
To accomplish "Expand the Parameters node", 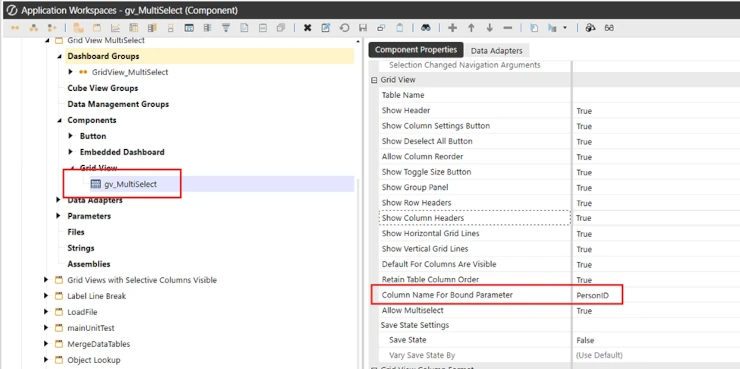I will click(x=59, y=216).
